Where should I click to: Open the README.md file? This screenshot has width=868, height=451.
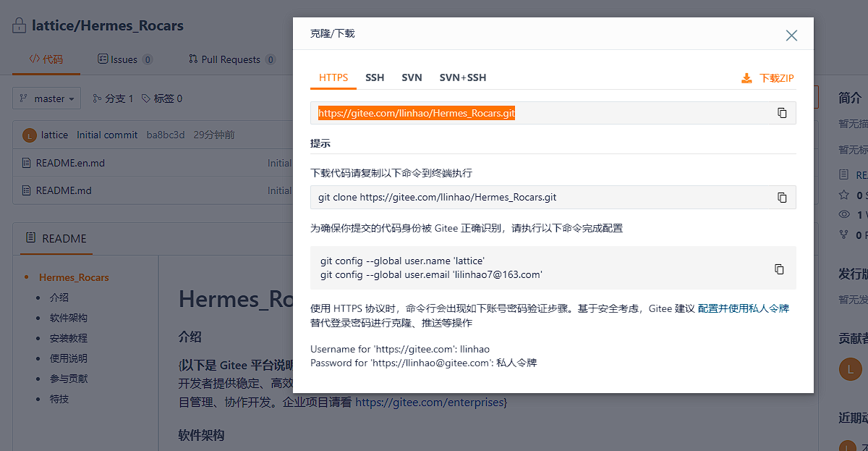pyautogui.click(x=64, y=190)
